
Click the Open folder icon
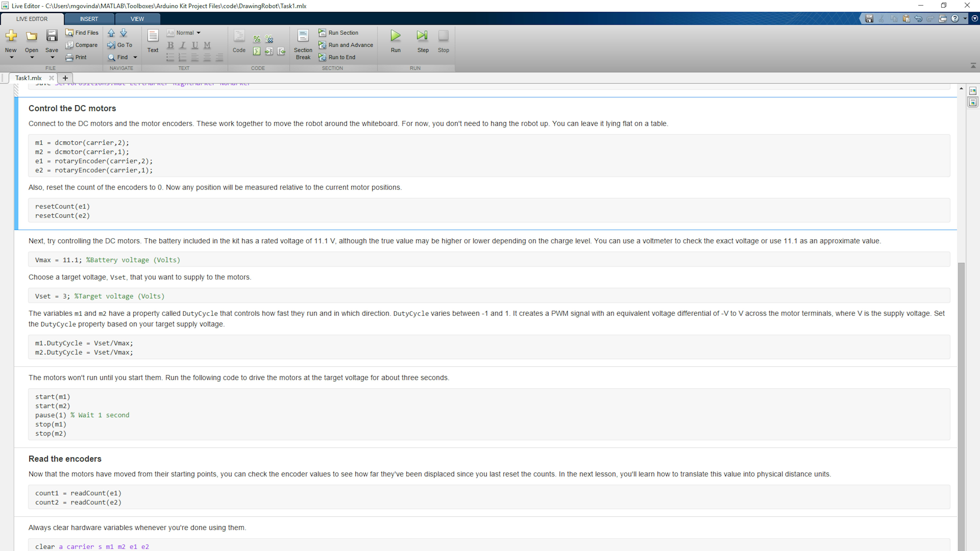32,36
